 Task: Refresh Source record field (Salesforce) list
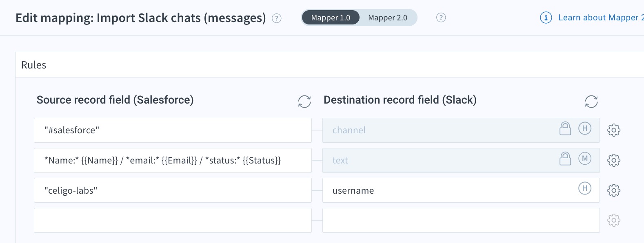(304, 102)
